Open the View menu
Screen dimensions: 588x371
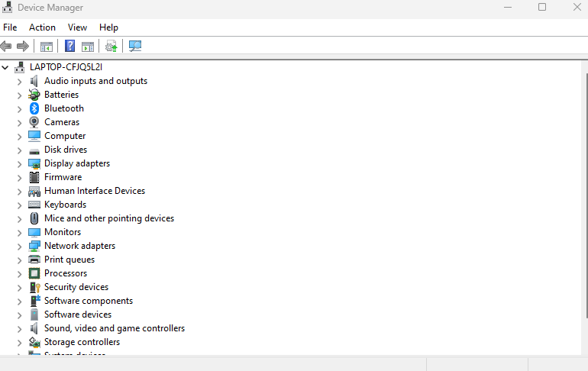tap(77, 27)
